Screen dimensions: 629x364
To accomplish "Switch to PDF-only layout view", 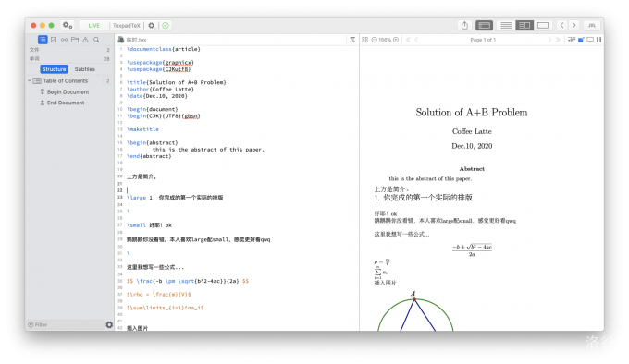I will pos(543,25).
